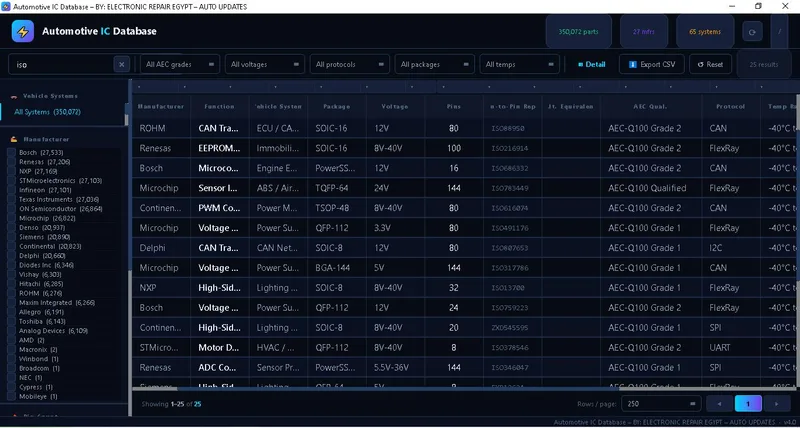Tick the Renesas manufacturer checkbox
This screenshot has width=800, height=428.
coord(11,162)
